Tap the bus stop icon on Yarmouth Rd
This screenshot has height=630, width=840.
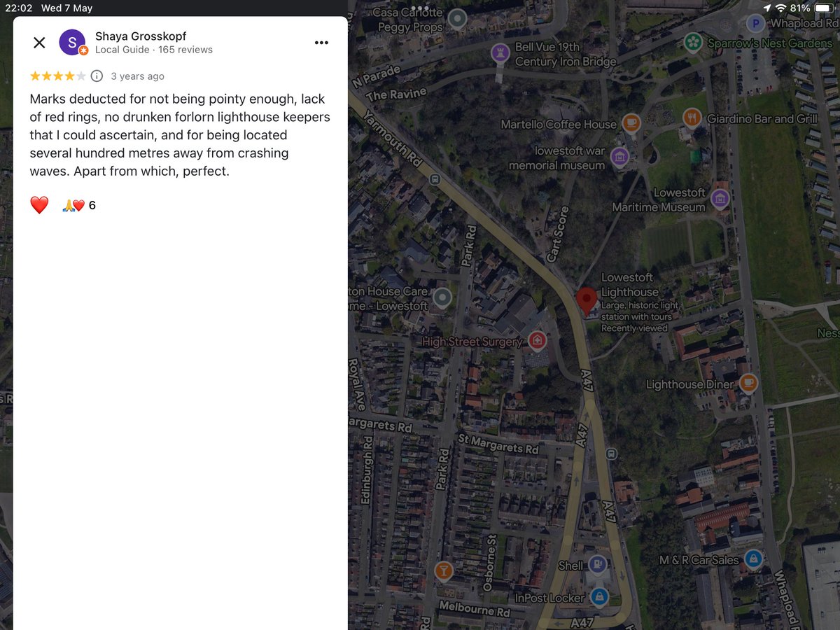(x=435, y=179)
